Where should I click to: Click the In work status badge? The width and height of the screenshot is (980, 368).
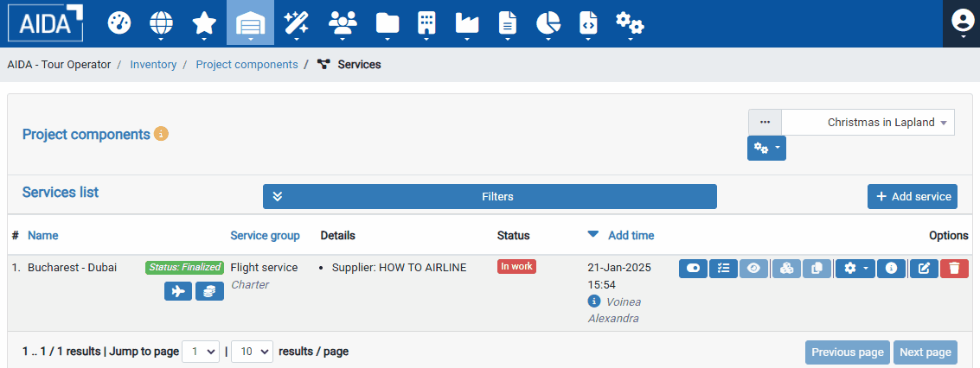point(517,266)
